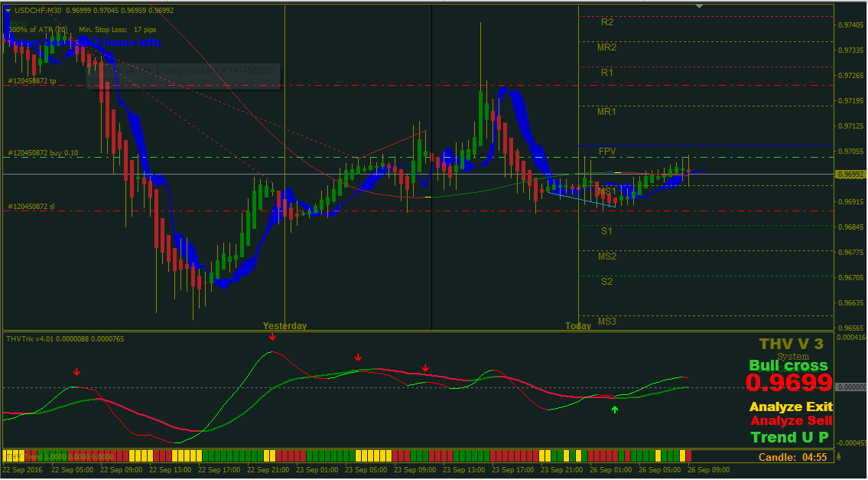Click the green 'Trend U P' text

point(790,437)
